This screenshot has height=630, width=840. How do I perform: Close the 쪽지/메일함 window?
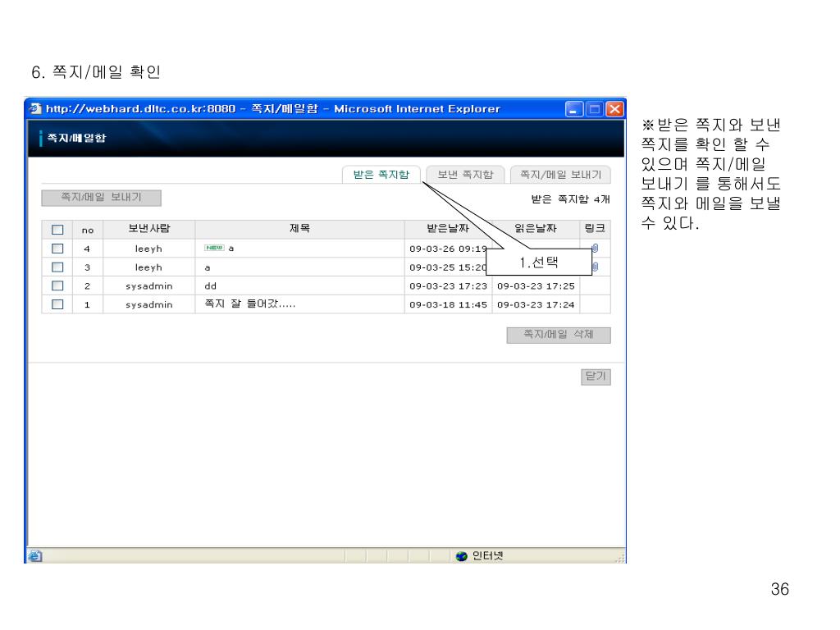coord(615,109)
